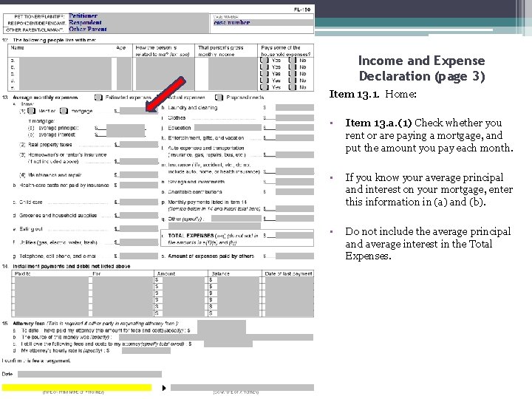The image size is (532, 399).
Task: Click the attorney signature field
Action: (242, 387)
